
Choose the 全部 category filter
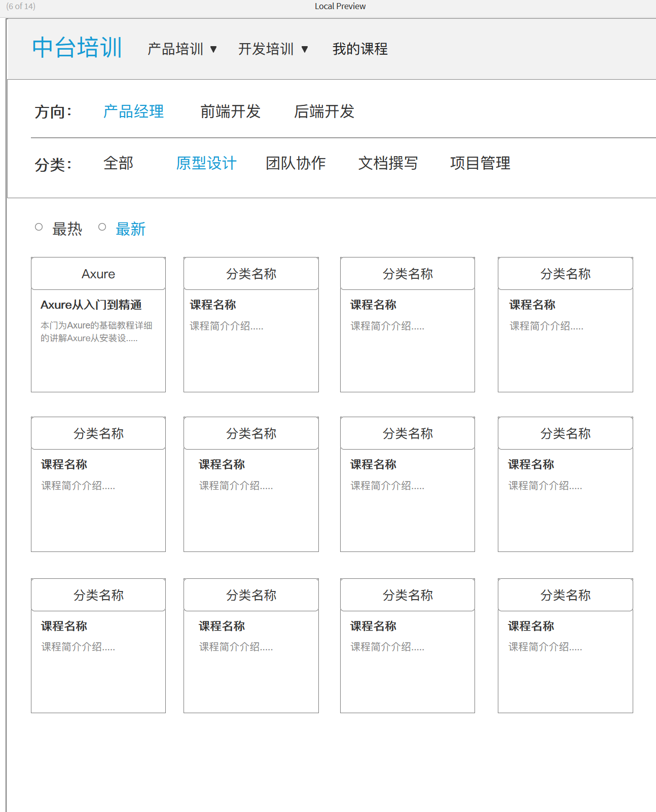click(119, 163)
